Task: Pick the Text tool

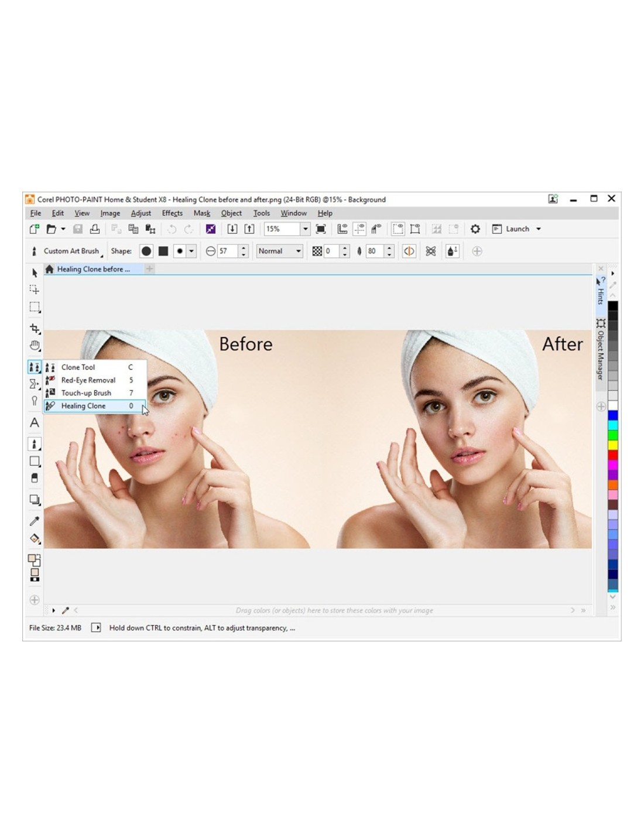Action: [35, 422]
